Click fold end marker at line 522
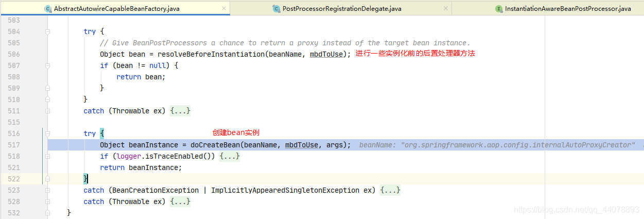Viewport: 644px width, 219px height. 47,179
